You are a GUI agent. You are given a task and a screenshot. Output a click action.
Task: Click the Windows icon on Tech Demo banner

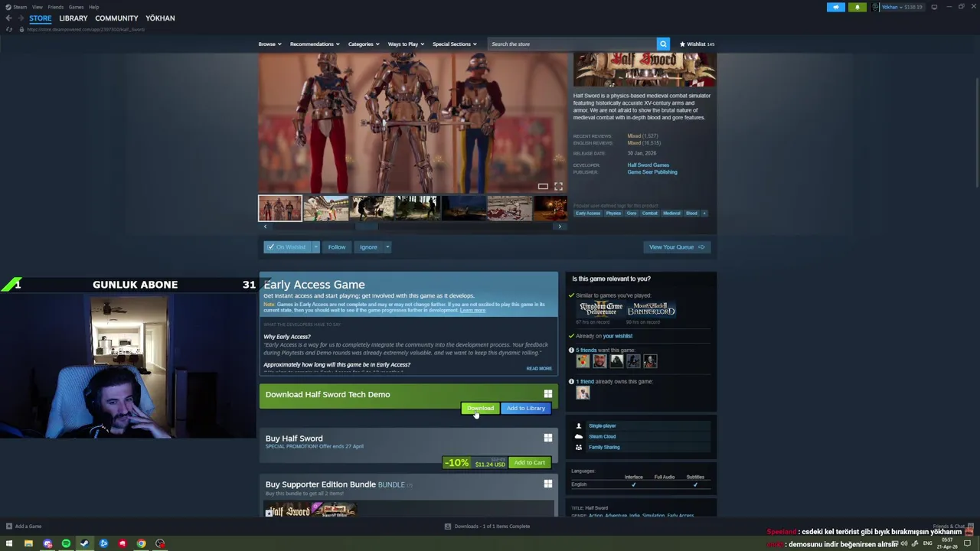tap(547, 394)
